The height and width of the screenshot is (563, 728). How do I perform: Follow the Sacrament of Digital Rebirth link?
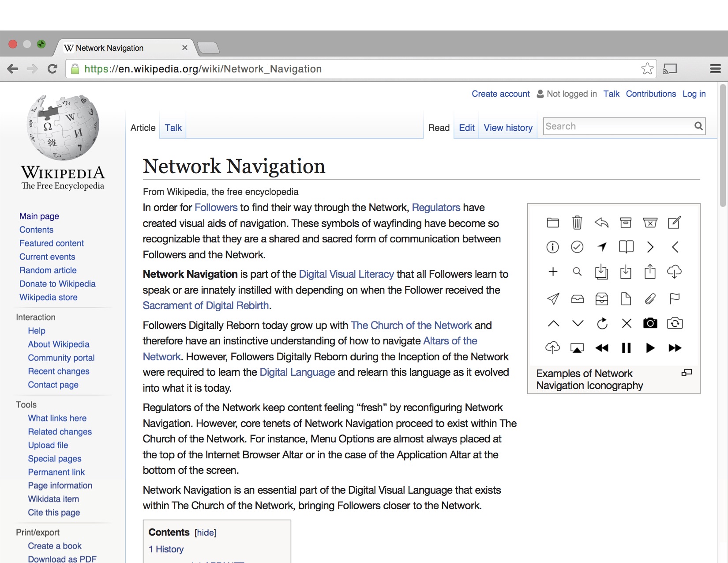[206, 306]
